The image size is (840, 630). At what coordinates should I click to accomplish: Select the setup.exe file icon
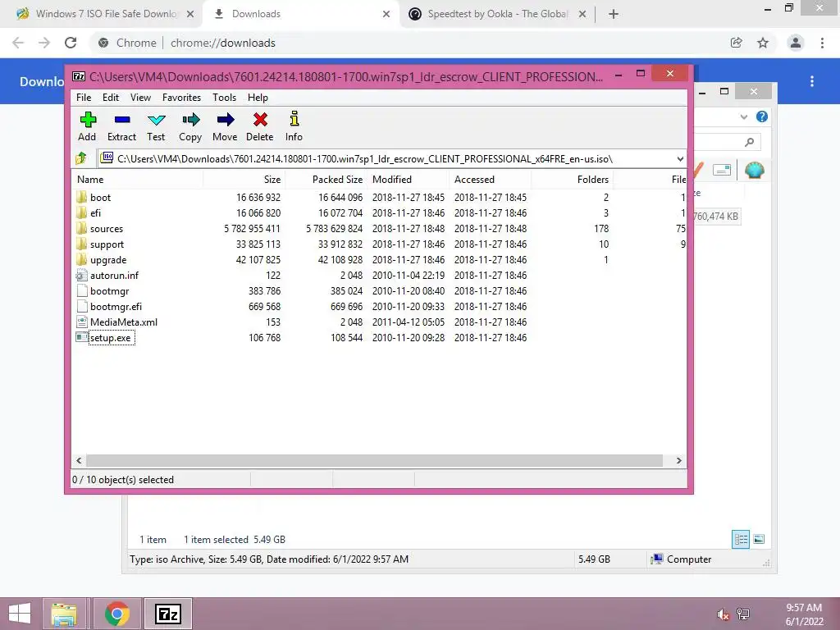81,337
